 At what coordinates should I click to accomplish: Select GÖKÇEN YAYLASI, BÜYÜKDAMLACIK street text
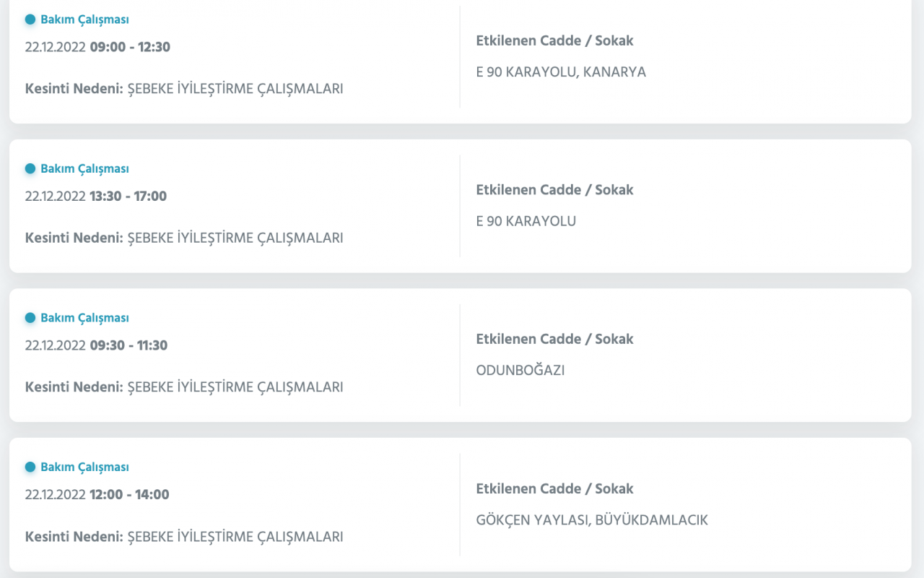592,520
